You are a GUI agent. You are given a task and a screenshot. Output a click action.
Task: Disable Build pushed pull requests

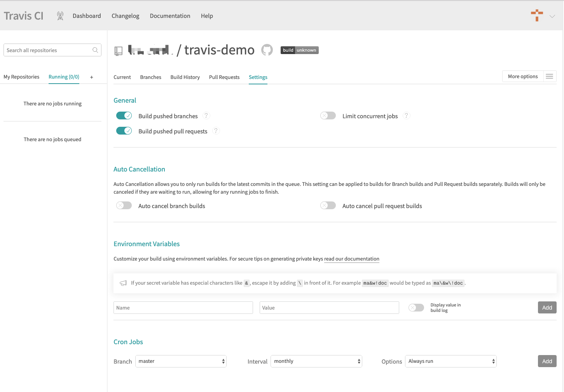point(124,131)
